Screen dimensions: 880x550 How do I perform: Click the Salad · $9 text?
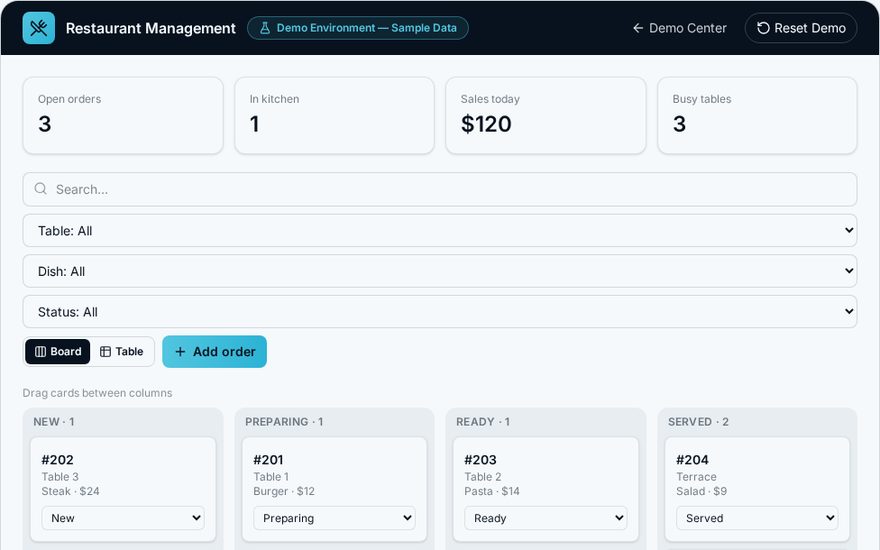tap(702, 491)
